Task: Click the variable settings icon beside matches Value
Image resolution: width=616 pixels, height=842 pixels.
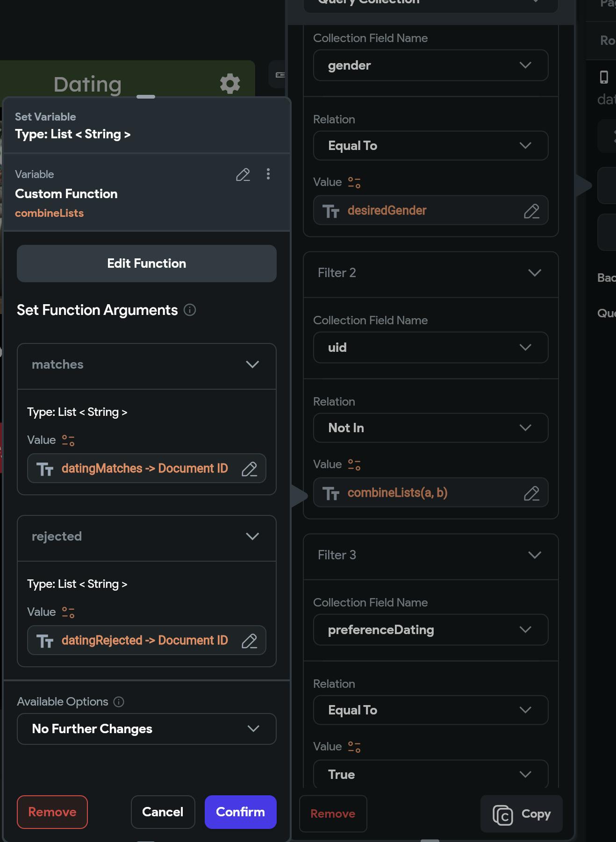Action: tap(68, 440)
